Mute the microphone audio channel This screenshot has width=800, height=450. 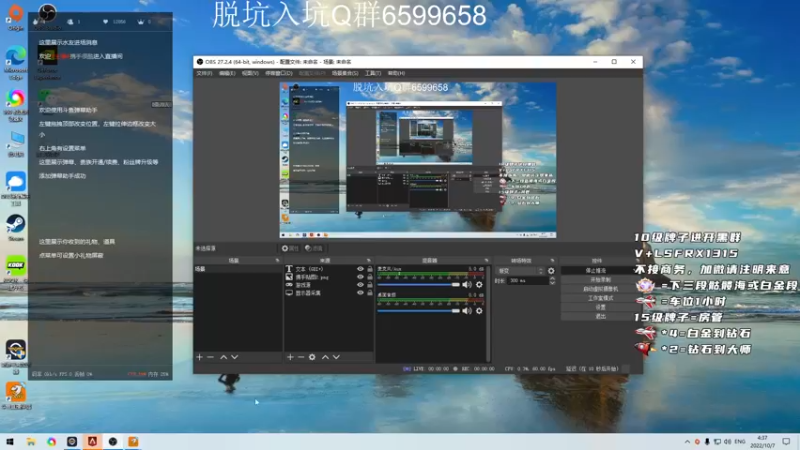tap(466, 285)
